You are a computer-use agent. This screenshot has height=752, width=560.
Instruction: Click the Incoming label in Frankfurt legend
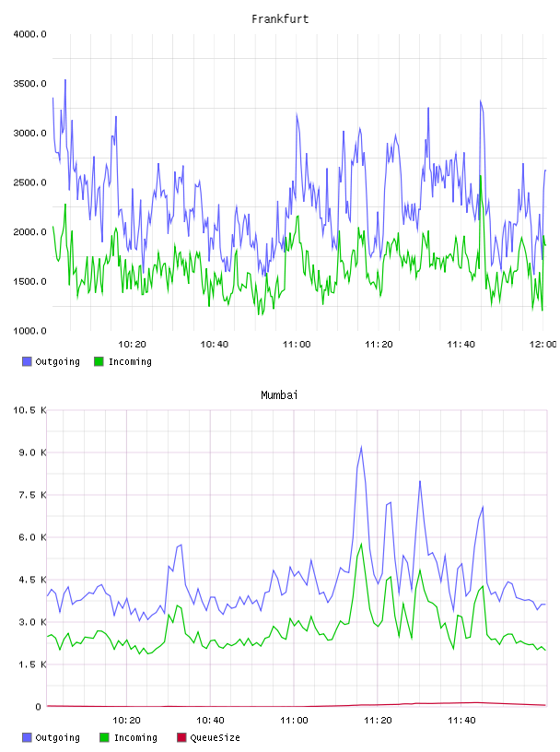pyautogui.click(x=130, y=361)
